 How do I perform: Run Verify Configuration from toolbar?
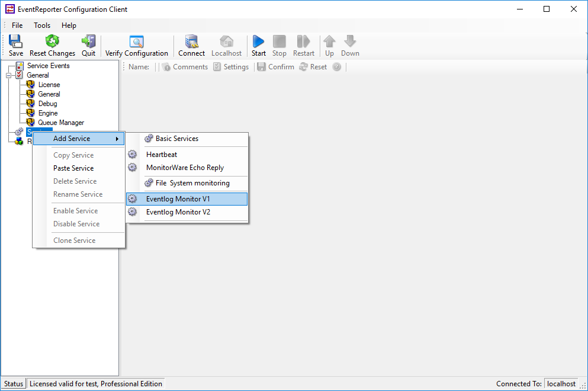point(137,46)
